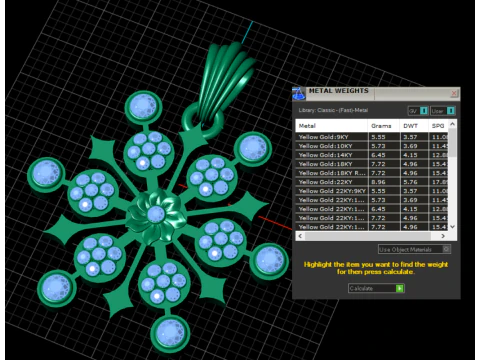480x360 pixels.
Task: Select the Yellow Gold:18KY row
Action: click(x=372, y=164)
